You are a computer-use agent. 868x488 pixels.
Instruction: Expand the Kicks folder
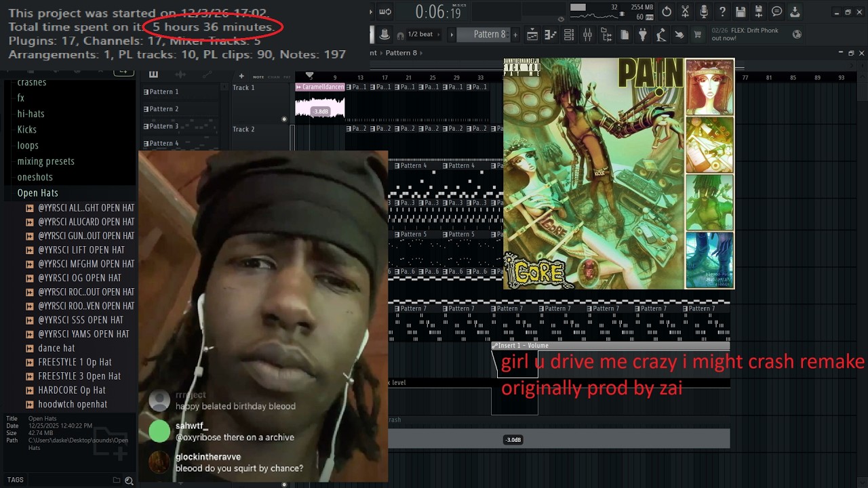[27, 129]
